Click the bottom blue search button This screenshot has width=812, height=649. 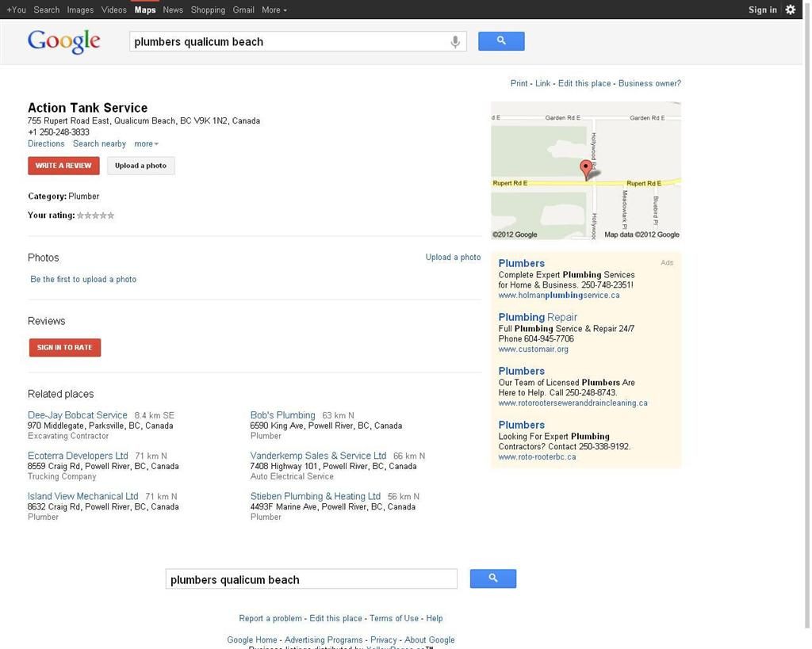tap(493, 578)
